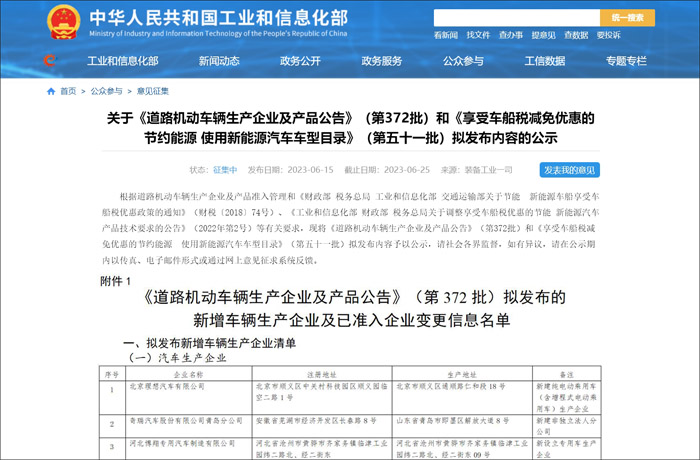Open the 提意见 quick link

coord(543,35)
